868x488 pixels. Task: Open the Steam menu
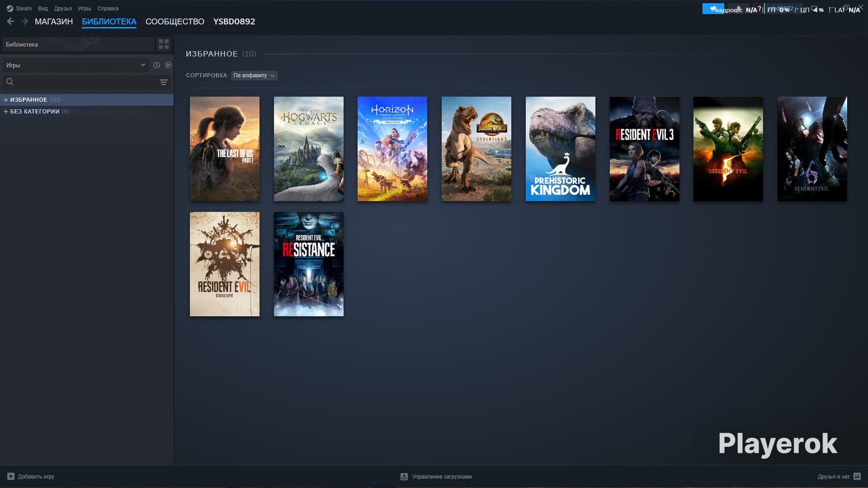pyautogui.click(x=23, y=9)
